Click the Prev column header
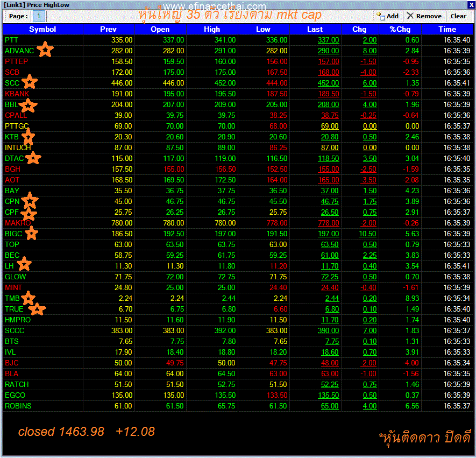The width and height of the screenshot is (476, 458). coord(109,29)
